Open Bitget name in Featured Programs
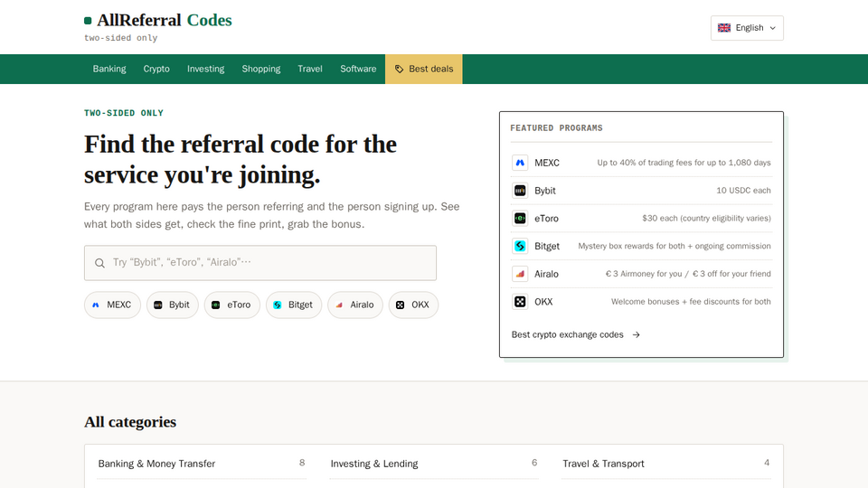This screenshot has height=488, width=868. point(547,246)
